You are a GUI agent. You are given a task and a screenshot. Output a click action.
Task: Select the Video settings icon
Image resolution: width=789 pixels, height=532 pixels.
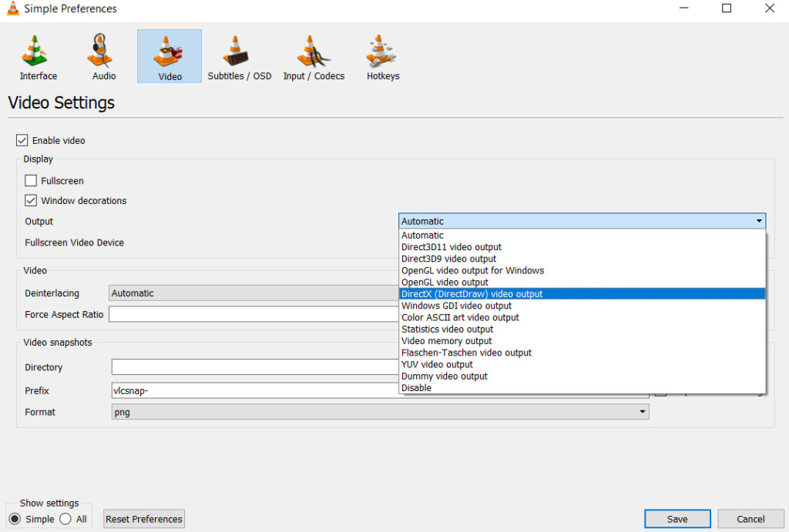[169, 55]
